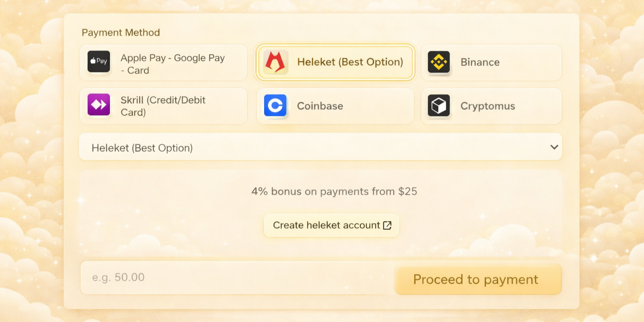Click the external link icon on Create heleket account
The image size is (644, 322).
coord(386,225)
